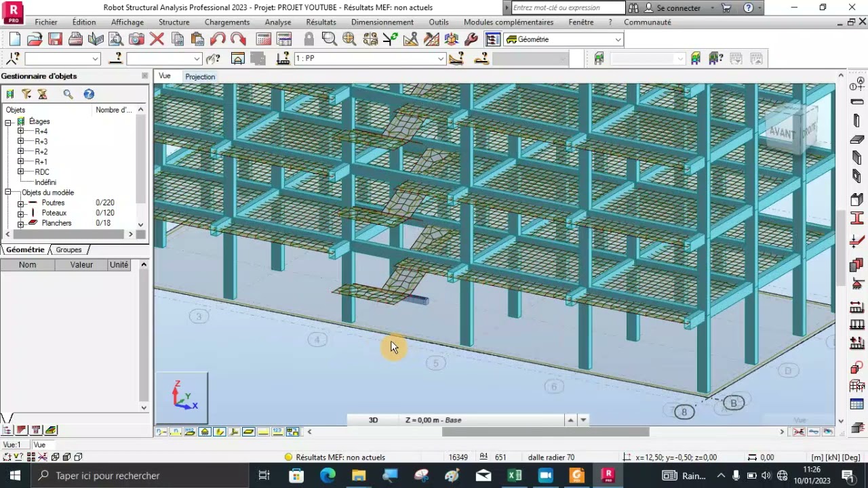Click the Objets column header
This screenshot has height=488, width=868.
click(x=46, y=110)
